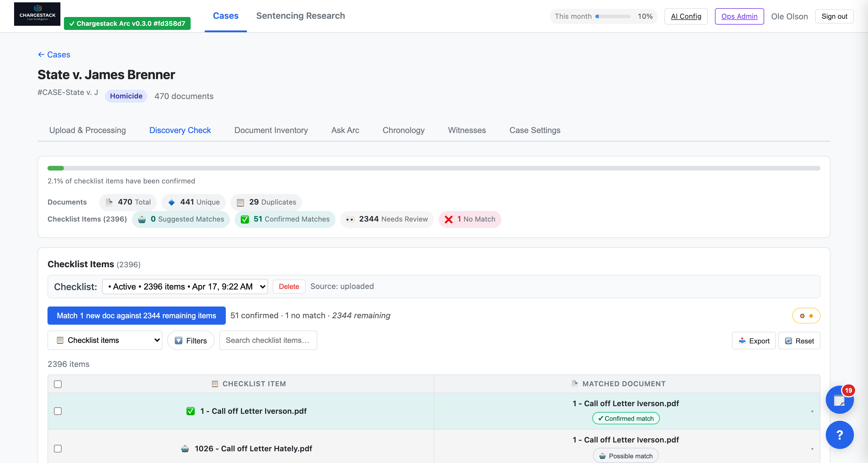The image size is (868, 463).
Task: Open the Document Inventory tab
Action: 271,130
